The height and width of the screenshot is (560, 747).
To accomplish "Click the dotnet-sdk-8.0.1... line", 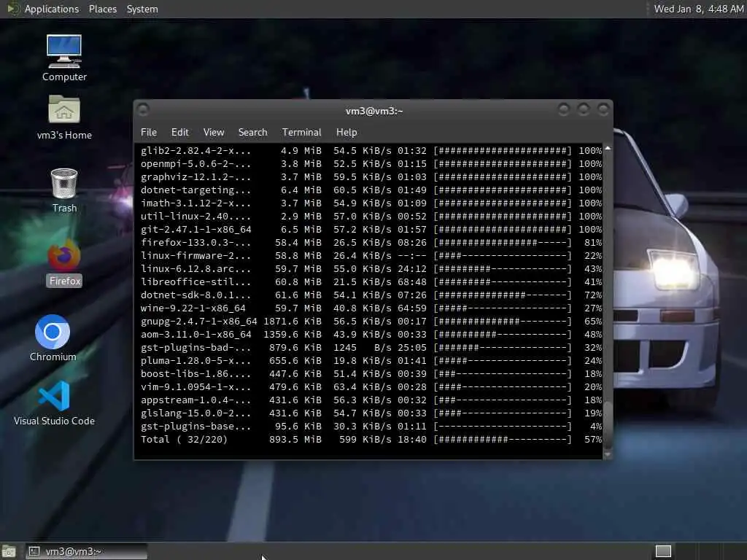I will coord(371,295).
